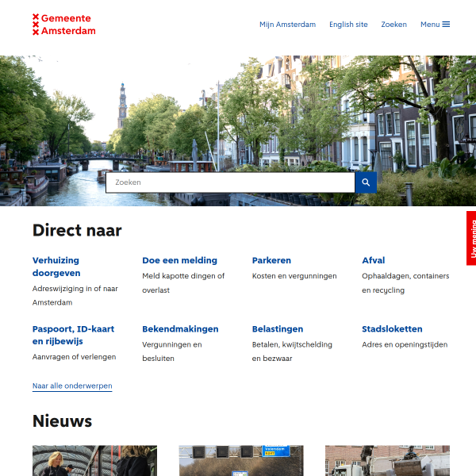
Task: Click the Gemeente Amsterdam logo
Action: (x=64, y=25)
